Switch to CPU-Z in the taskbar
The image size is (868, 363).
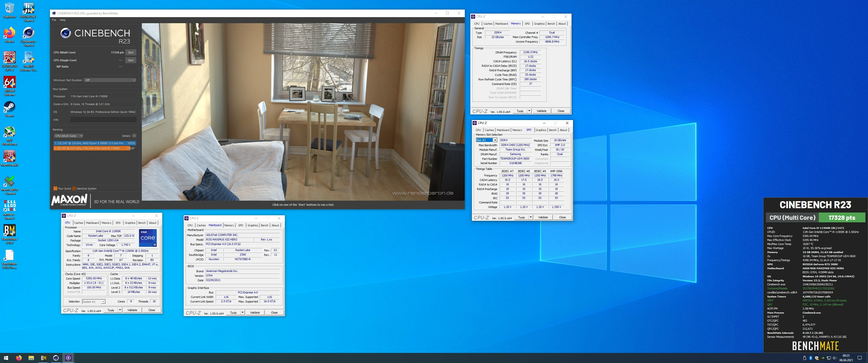coord(68,358)
